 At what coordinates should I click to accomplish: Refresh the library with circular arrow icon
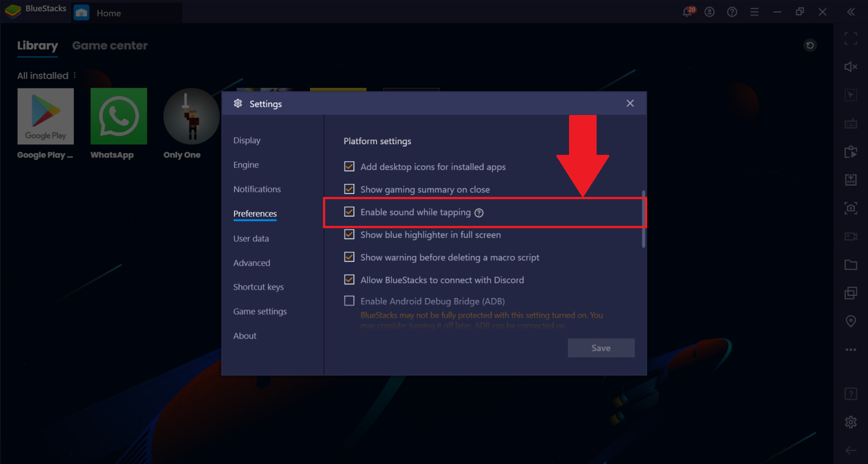[810, 45]
